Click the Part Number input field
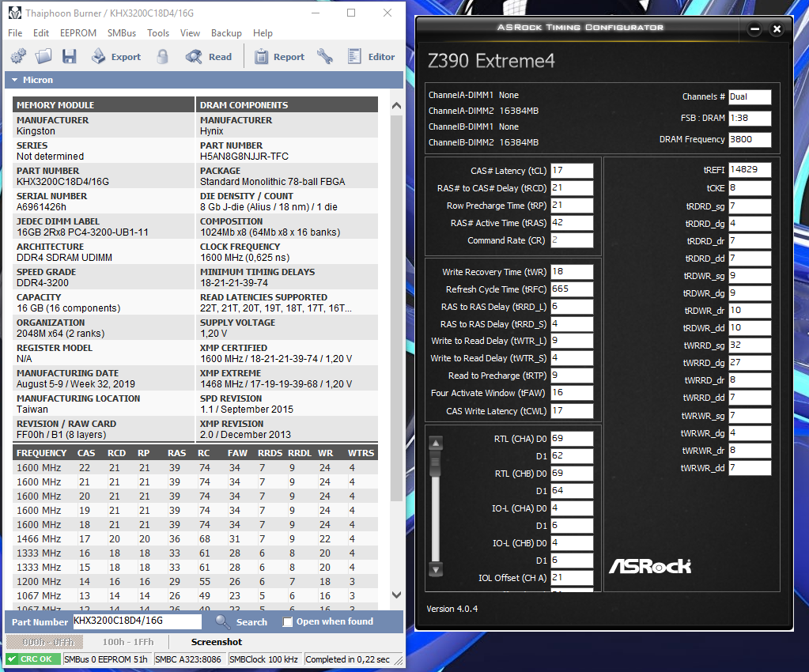Viewport: 809px width, 672px height. [x=137, y=621]
